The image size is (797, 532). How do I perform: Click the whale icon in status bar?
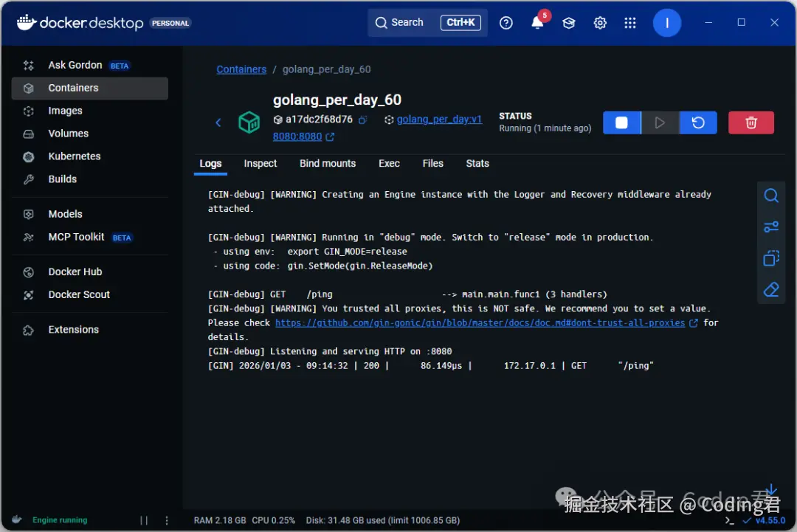17,519
